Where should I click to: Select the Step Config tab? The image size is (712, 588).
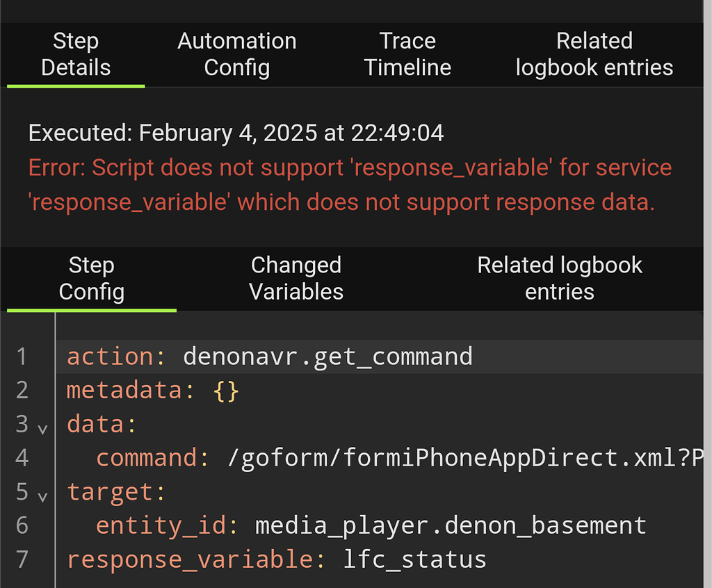91,278
